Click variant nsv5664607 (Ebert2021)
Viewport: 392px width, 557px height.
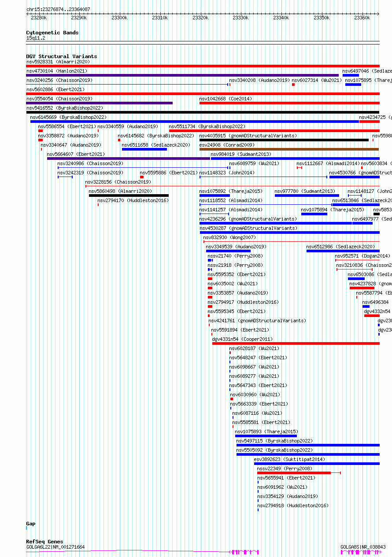(x=76, y=154)
